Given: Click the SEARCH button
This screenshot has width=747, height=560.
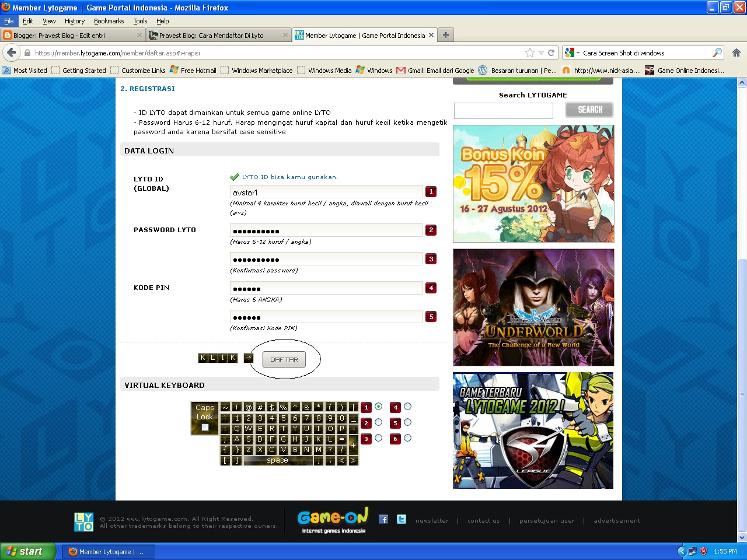Looking at the screenshot, I should point(589,110).
